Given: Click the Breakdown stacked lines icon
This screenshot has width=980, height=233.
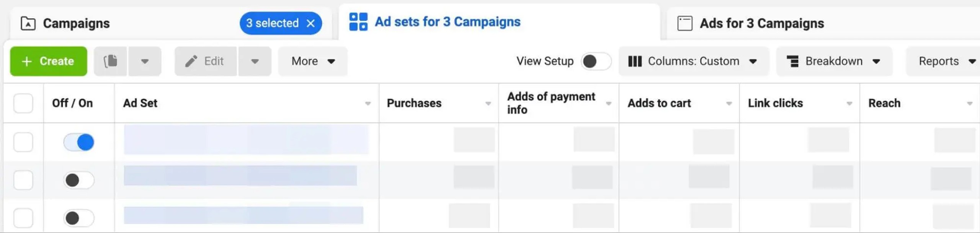Looking at the screenshot, I should tap(792, 61).
